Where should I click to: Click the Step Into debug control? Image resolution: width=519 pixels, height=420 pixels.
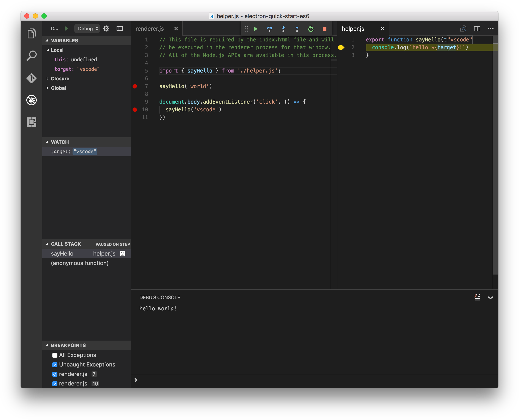tap(283, 29)
